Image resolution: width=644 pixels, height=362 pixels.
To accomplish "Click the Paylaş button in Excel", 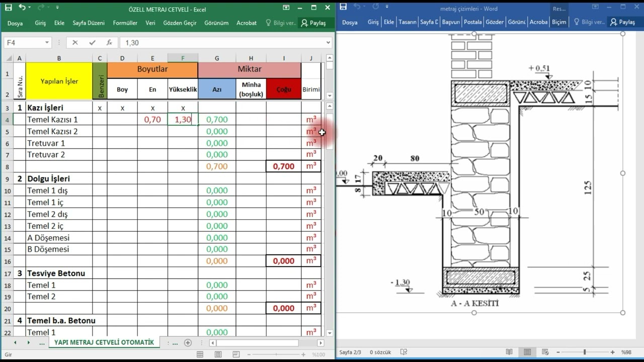I will click(x=313, y=23).
